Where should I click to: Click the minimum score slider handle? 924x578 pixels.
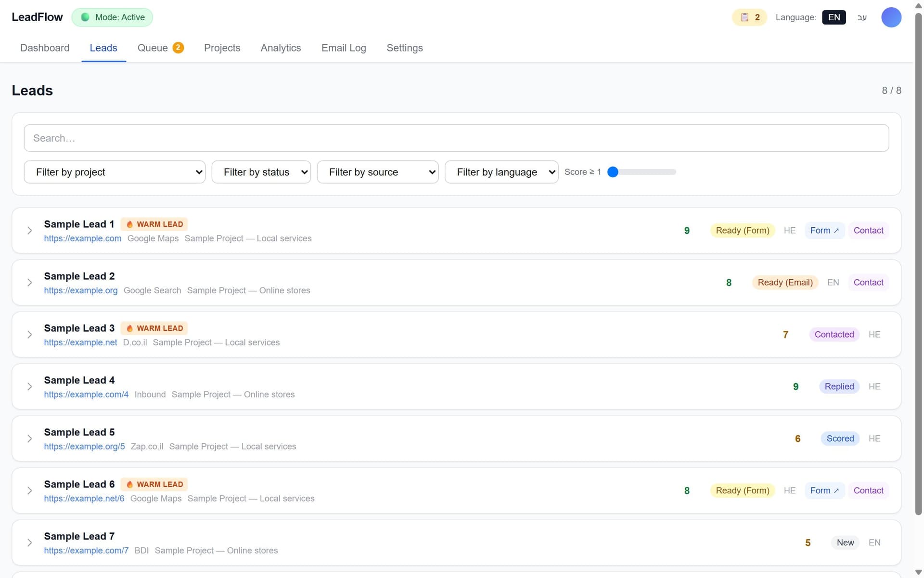(613, 172)
